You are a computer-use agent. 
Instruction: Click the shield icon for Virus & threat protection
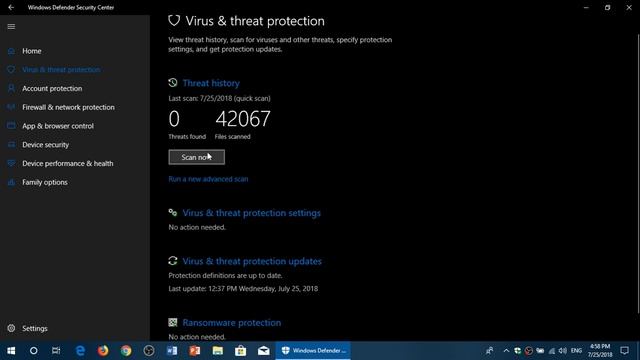[11, 70]
